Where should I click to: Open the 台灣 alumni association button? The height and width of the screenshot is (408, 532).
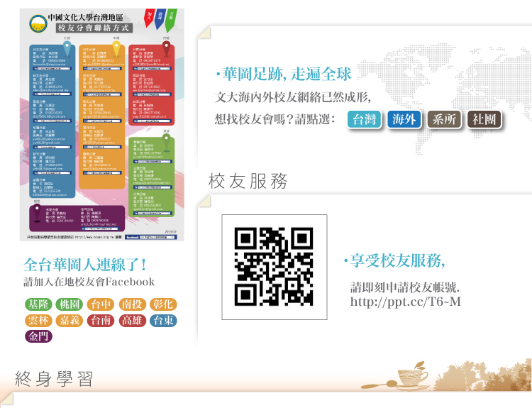pyautogui.click(x=364, y=119)
